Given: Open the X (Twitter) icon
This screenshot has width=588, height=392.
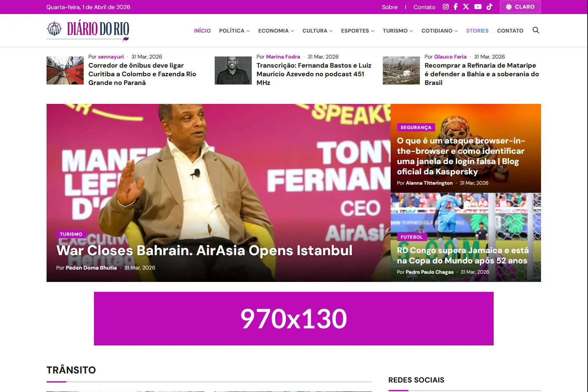Looking at the screenshot, I should coord(466,7).
